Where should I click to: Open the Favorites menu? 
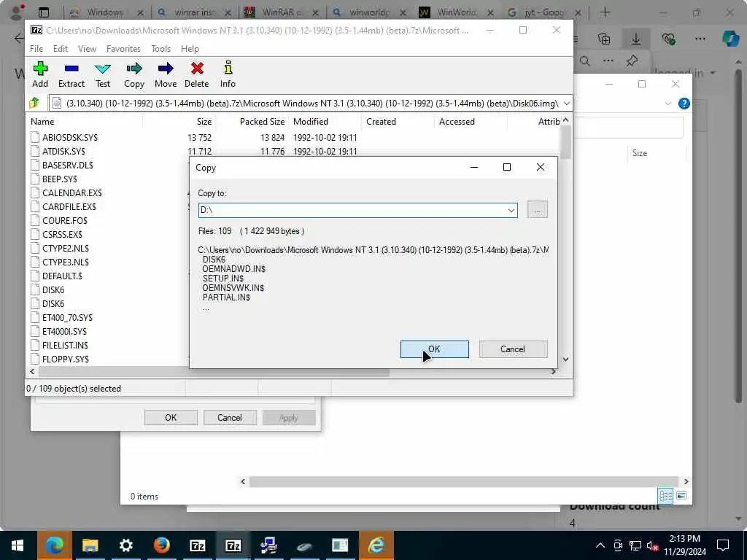coord(123,49)
